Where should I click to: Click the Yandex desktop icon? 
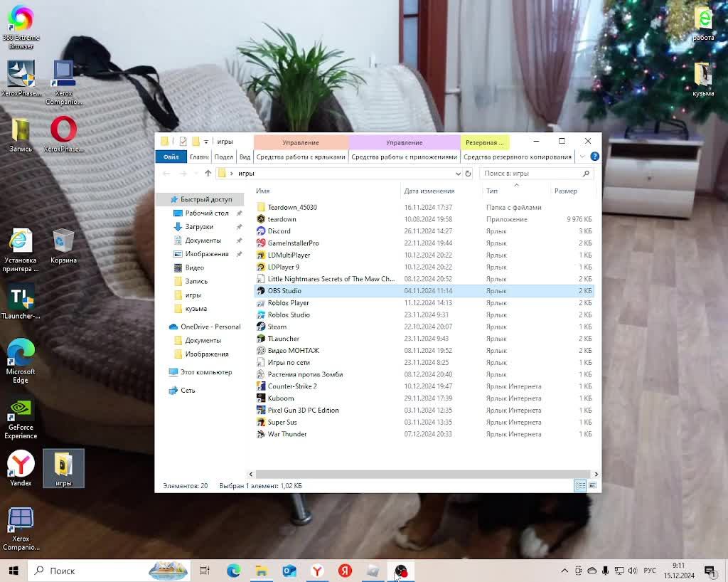(x=21, y=468)
